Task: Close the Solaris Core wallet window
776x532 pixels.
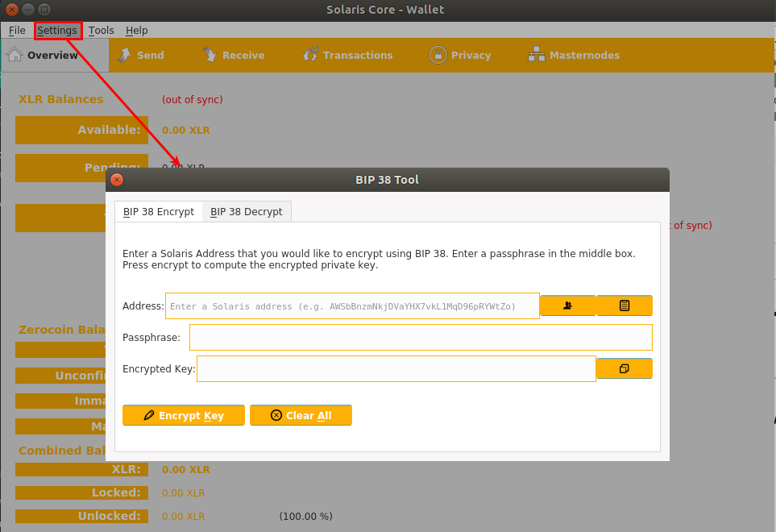Action: point(12,10)
